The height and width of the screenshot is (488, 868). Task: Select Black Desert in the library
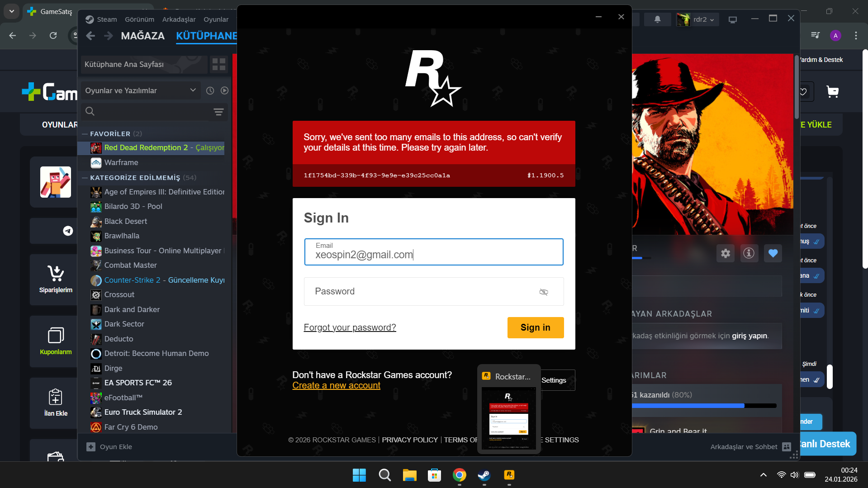(x=152, y=221)
